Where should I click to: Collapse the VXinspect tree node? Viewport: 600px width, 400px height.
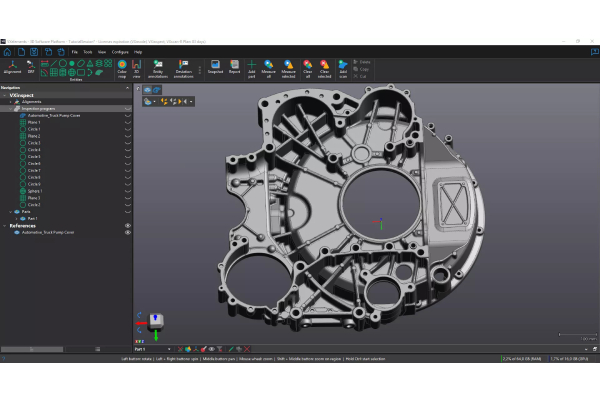pyautogui.click(x=5, y=95)
